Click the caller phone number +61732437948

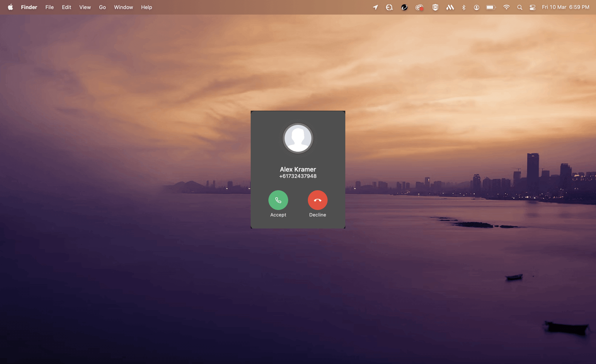(298, 176)
